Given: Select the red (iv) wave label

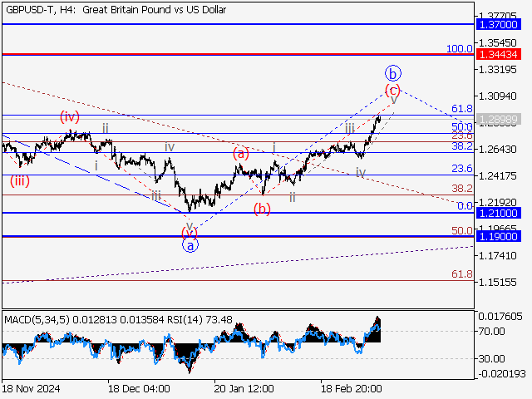Looking at the screenshot, I should pyautogui.click(x=70, y=117).
